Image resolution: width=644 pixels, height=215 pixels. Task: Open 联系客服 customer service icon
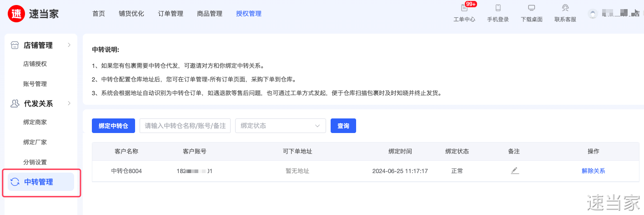tap(565, 8)
